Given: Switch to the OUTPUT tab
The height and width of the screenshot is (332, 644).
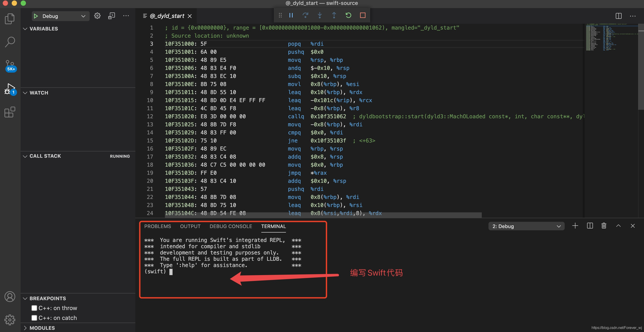Looking at the screenshot, I should (190, 226).
